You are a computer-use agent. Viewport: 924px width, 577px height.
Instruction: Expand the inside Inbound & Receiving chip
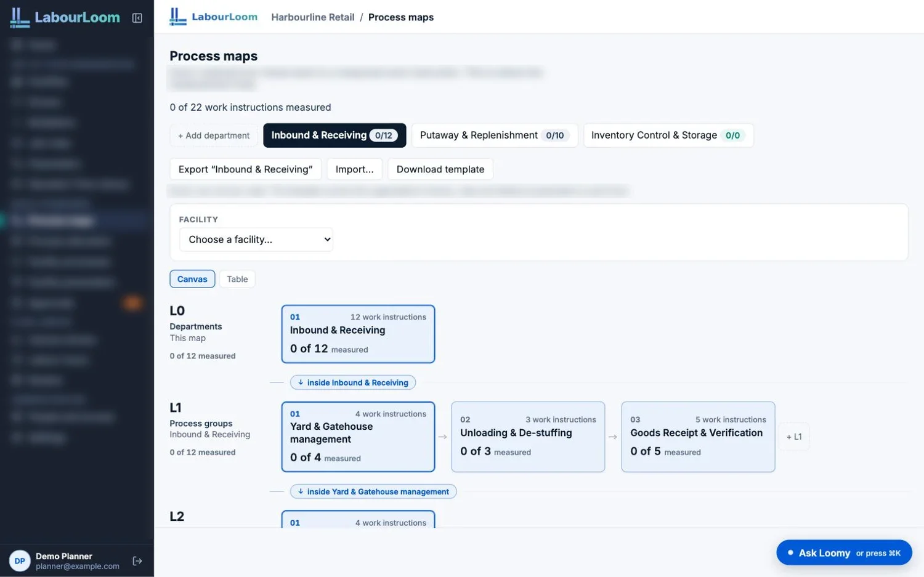[x=353, y=382]
